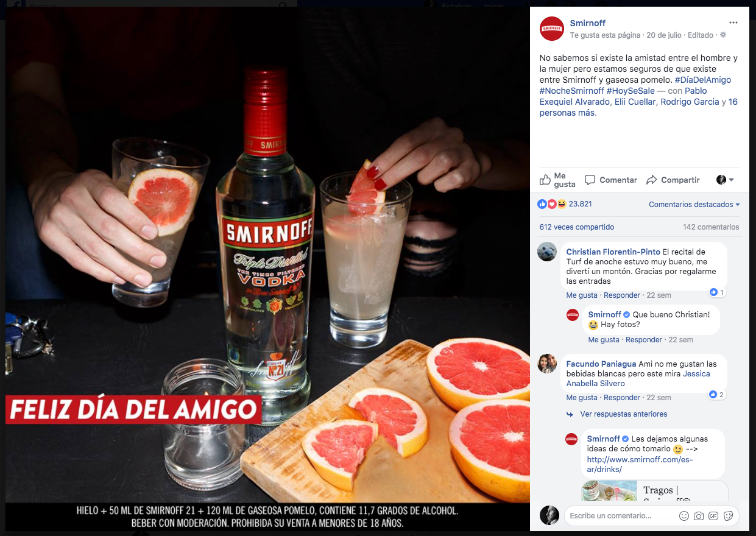
Task: View the reactions count 23.821
Action: 580,204
